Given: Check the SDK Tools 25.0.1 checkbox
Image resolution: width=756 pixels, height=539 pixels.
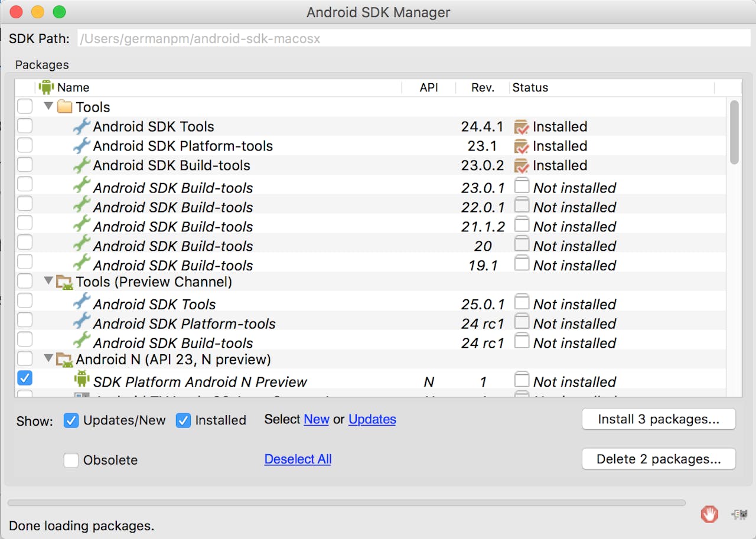Looking at the screenshot, I should [25, 300].
